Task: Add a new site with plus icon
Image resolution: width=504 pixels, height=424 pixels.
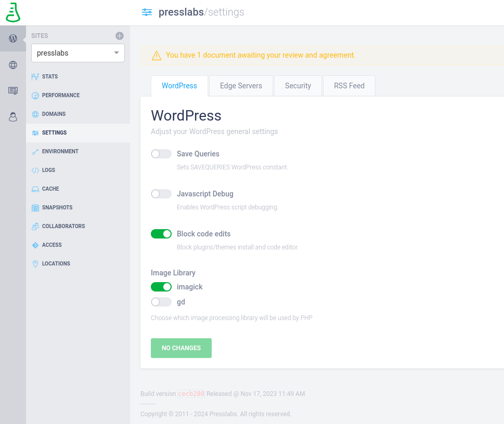Action: pyautogui.click(x=120, y=36)
